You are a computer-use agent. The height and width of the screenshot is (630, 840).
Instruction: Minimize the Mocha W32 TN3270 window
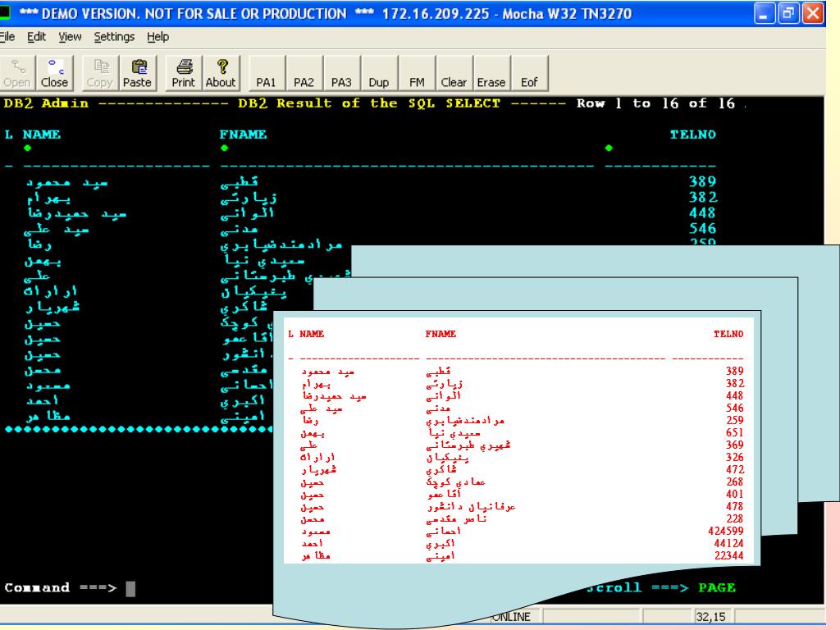764,13
